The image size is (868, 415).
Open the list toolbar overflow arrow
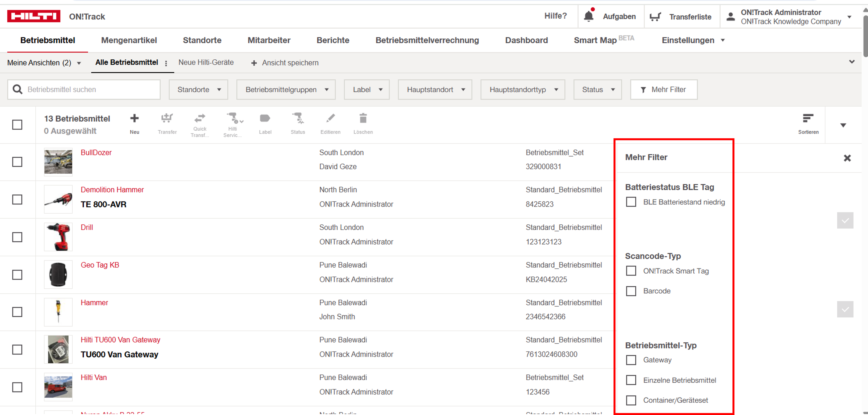[x=843, y=125]
